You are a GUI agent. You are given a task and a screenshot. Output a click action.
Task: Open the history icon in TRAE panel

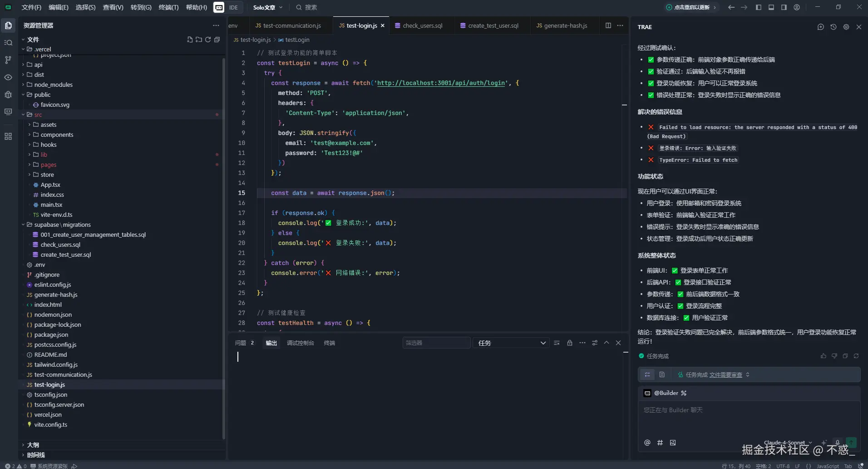pos(833,27)
